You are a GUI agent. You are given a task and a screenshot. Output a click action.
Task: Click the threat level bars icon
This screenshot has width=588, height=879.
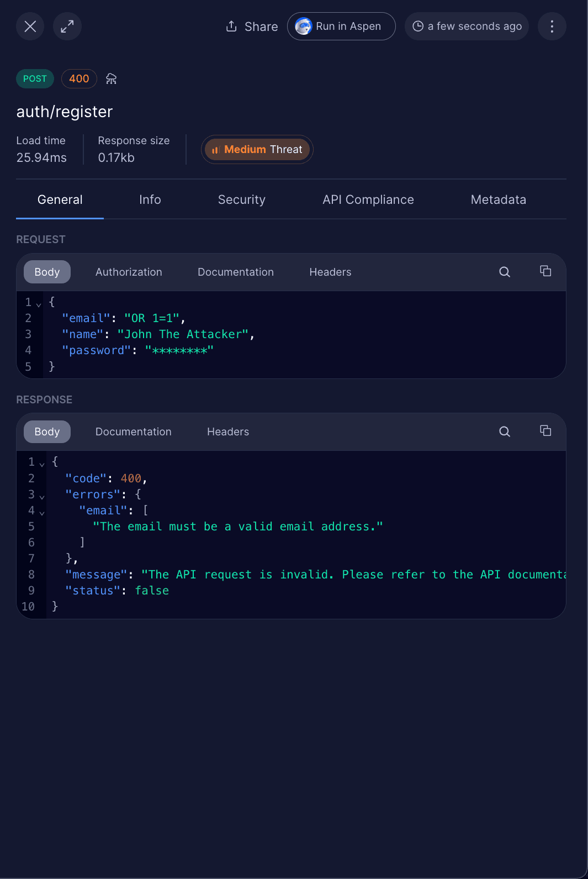click(x=215, y=150)
